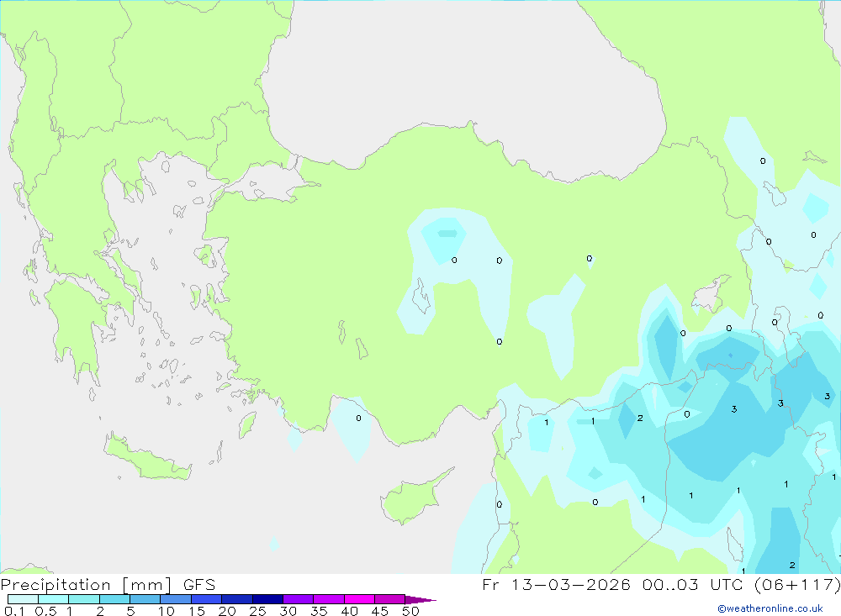Click the legend value 45
The width and height of the screenshot is (841, 616).
[x=380, y=611]
